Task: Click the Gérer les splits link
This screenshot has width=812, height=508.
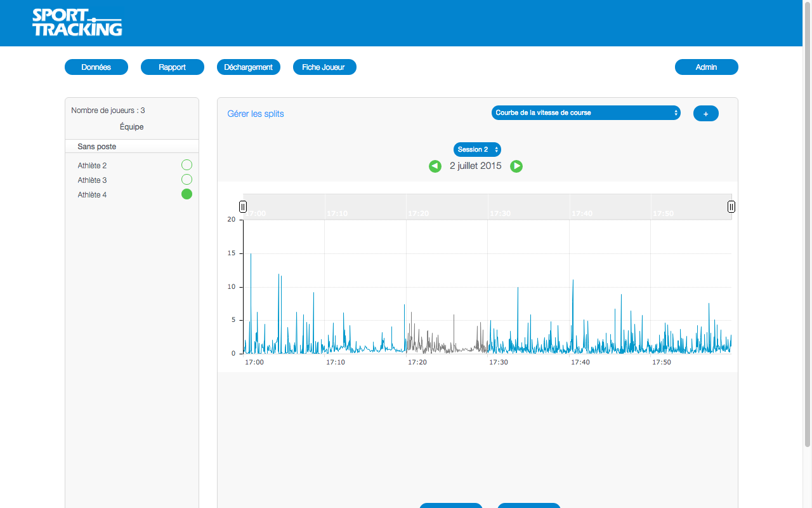Action: click(x=256, y=114)
